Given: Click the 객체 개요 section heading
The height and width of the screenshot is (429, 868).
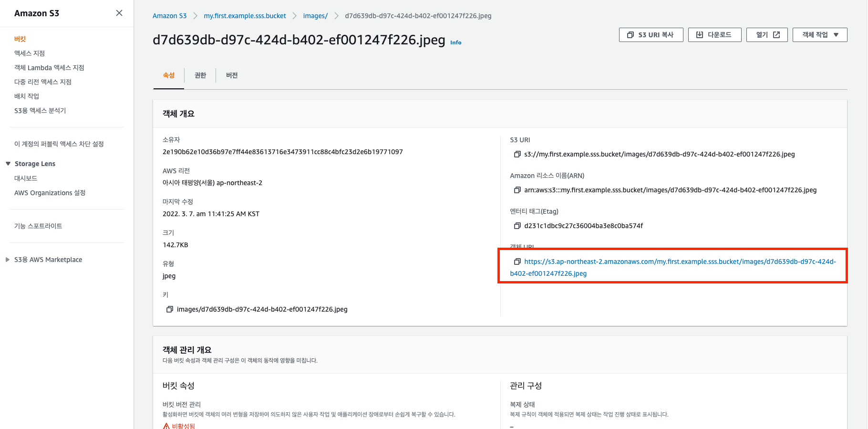Looking at the screenshot, I should pyautogui.click(x=178, y=114).
